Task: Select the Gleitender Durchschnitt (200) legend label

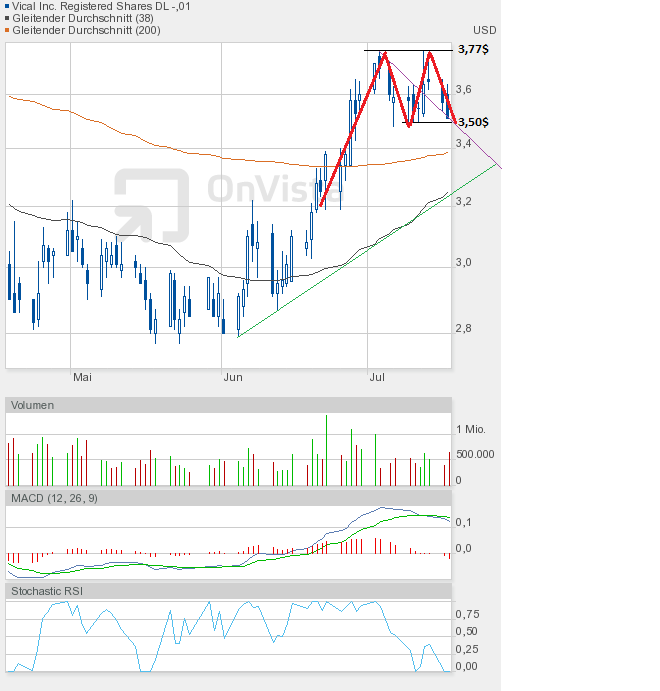Action: 86,30
